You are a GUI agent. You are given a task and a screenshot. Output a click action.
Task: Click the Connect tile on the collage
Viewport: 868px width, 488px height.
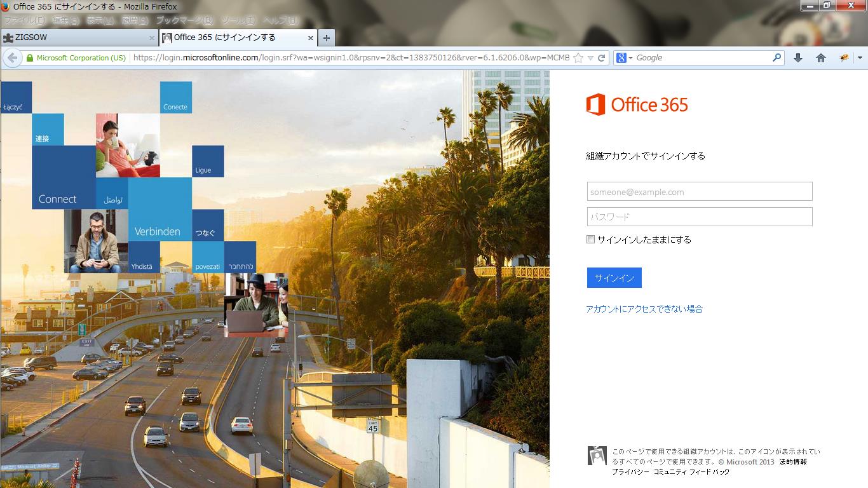(x=64, y=177)
